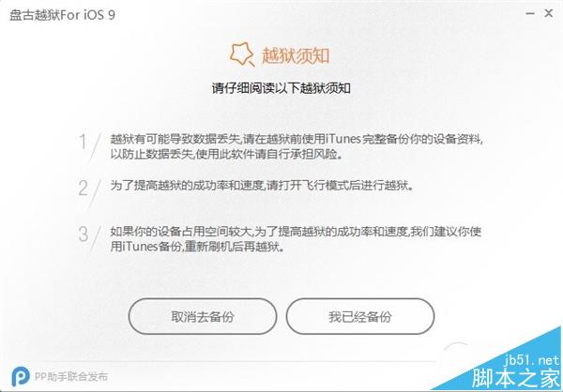The image size is (563, 392).
Task: Open the PP助手联合发布 link text
Action: [x=71, y=376]
